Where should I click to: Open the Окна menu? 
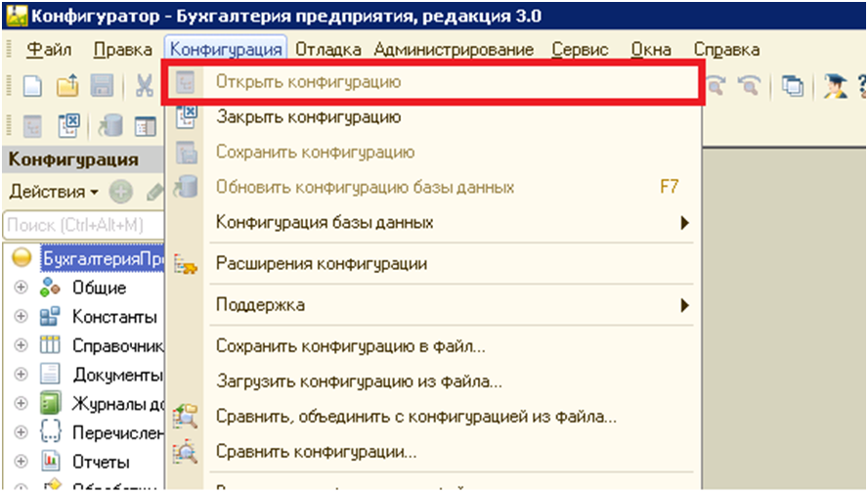pyautogui.click(x=650, y=49)
